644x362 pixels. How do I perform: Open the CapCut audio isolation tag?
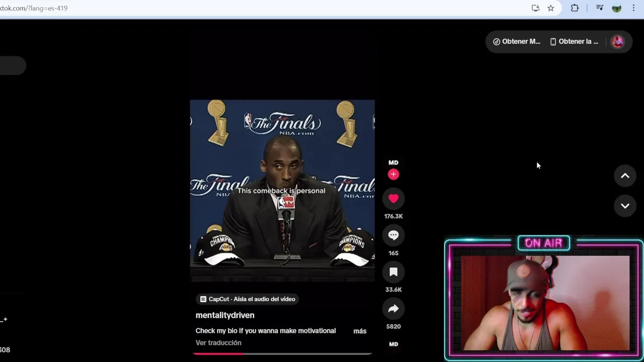pos(248,299)
